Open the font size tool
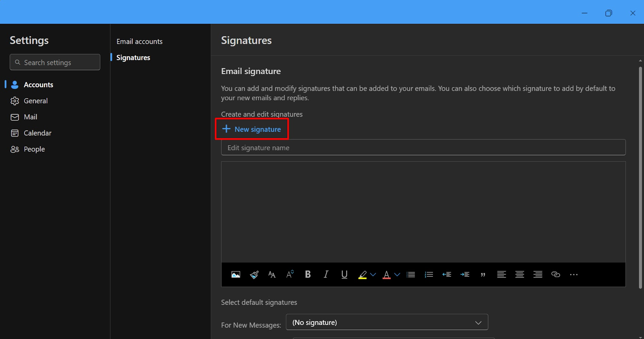The width and height of the screenshot is (644, 339). pos(272,274)
